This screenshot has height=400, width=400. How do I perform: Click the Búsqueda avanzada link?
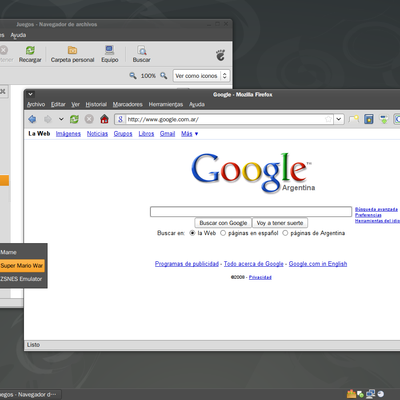376,209
